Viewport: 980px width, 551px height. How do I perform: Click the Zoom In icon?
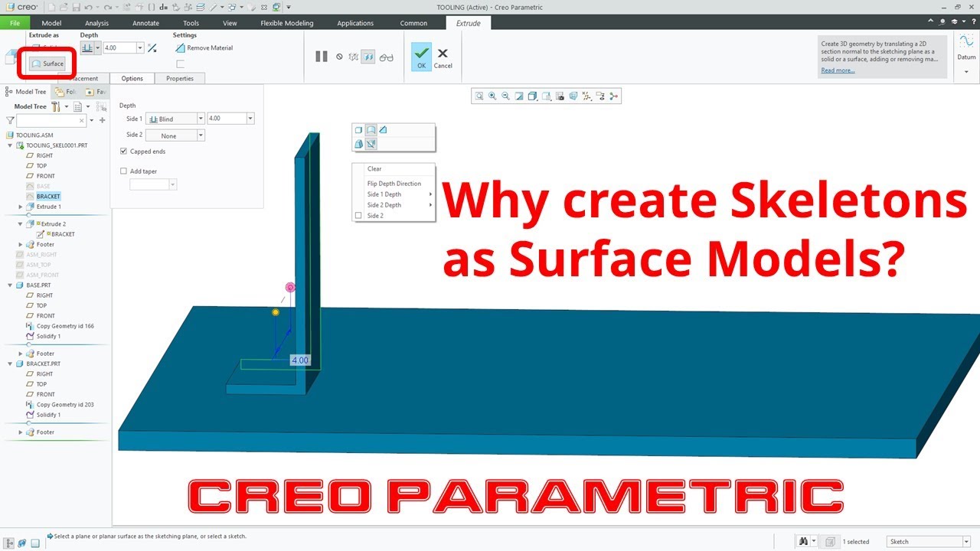(x=492, y=96)
